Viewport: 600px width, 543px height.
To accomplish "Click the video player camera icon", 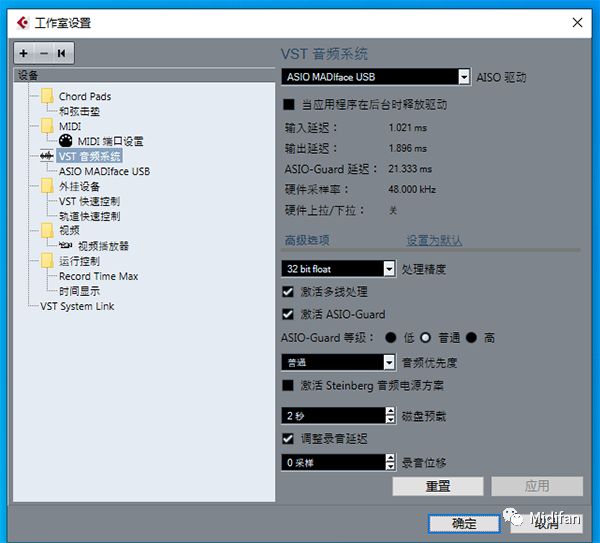I will [x=66, y=245].
